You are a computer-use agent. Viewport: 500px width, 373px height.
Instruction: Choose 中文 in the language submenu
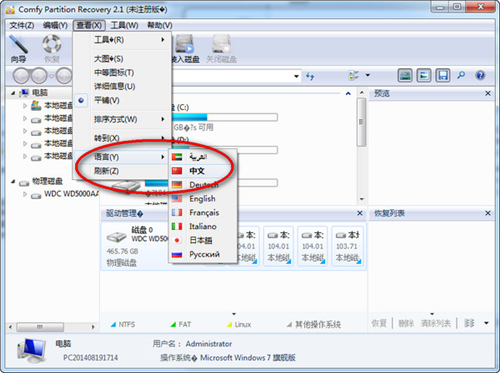203,171
